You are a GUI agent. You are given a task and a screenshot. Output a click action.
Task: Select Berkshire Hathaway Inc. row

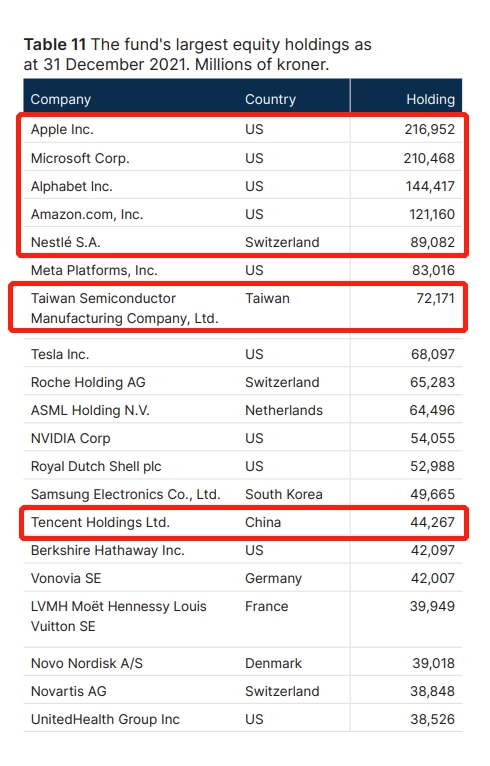coord(243,551)
